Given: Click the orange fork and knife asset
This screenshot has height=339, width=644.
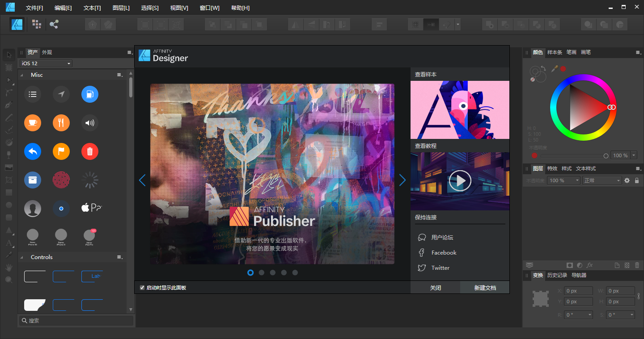Looking at the screenshot, I should (61, 123).
